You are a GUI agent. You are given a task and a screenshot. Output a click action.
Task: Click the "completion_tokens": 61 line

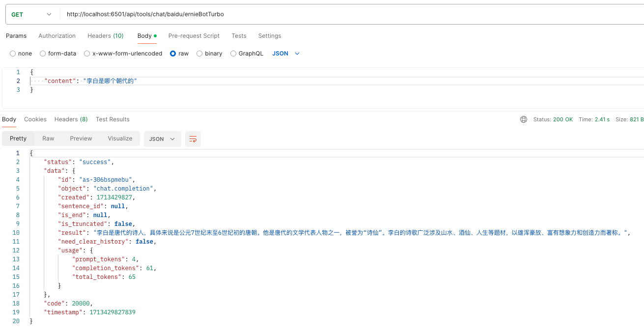click(114, 268)
